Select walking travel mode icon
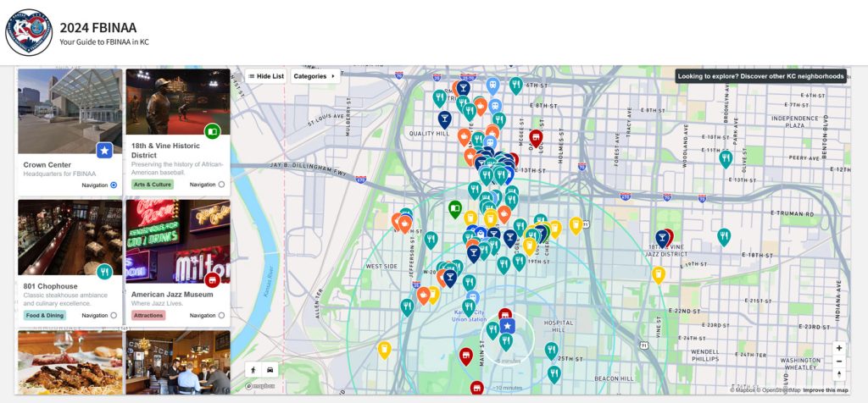Viewport: 868px width, 403px height. coord(254,370)
